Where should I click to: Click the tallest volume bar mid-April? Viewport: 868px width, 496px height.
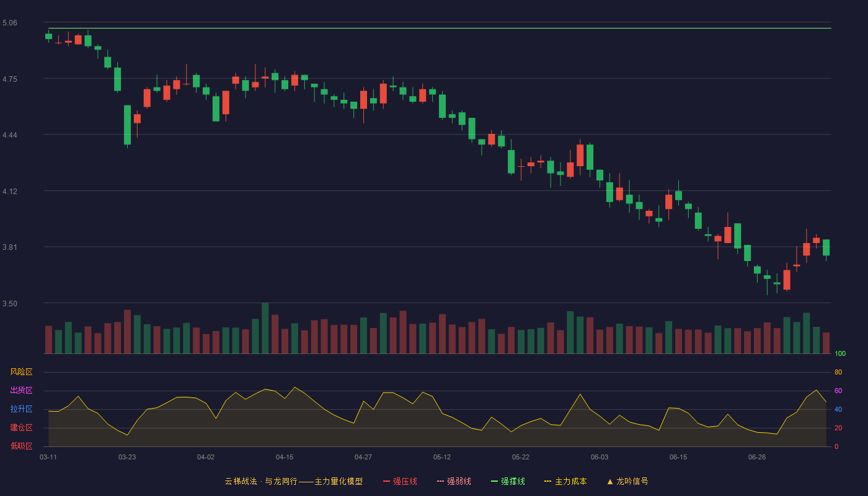tap(265, 328)
